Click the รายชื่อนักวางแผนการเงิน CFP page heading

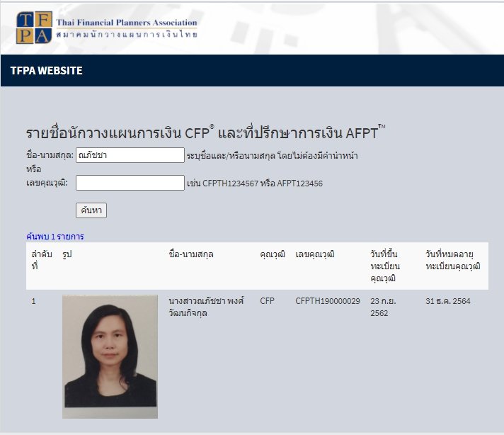[x=205, y=133]
